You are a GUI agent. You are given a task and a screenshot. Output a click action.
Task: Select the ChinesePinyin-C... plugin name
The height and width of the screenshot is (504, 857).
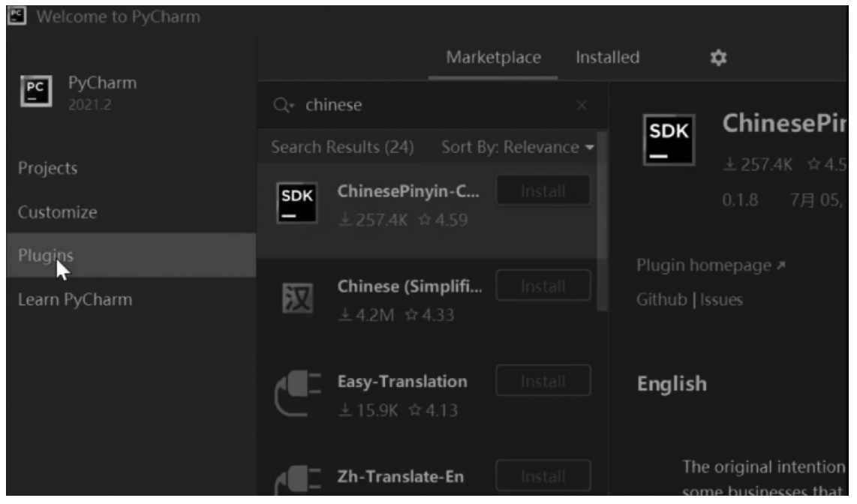coord(408,191)
